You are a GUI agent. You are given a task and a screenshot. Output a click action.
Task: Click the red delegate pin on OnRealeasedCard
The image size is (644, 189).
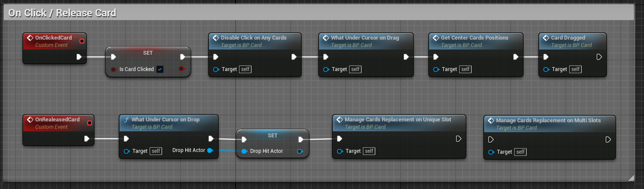tap(89, 123)
